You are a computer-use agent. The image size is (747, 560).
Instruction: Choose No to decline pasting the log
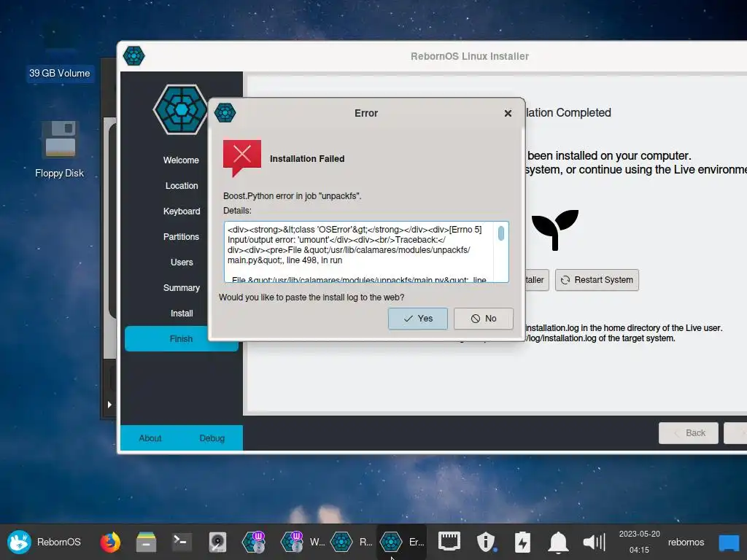(x=484, y=319)
